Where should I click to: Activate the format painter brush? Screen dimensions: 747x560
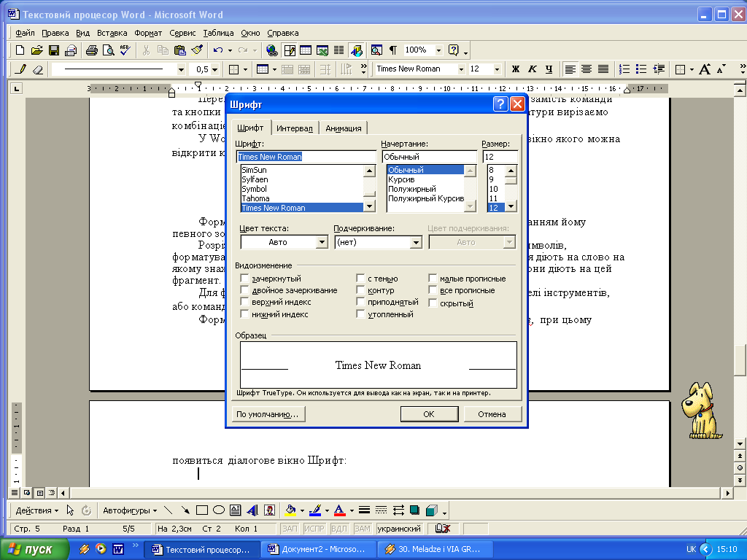click(x=197, y=50)
